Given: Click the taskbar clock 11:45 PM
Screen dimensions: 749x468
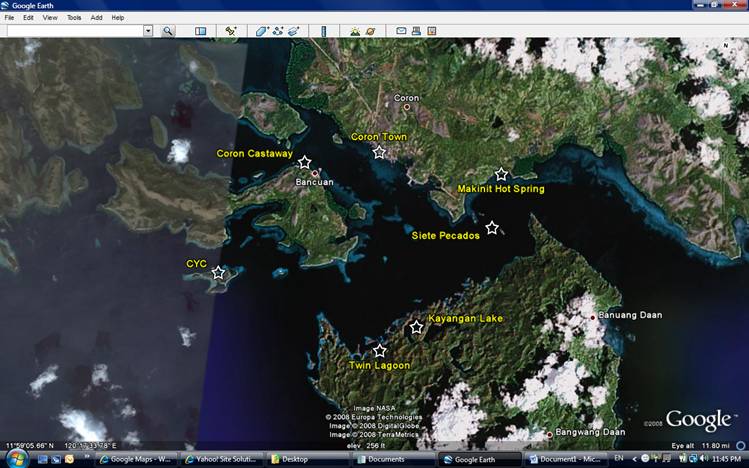Looking at the screenshot, I should pos(726,459).
